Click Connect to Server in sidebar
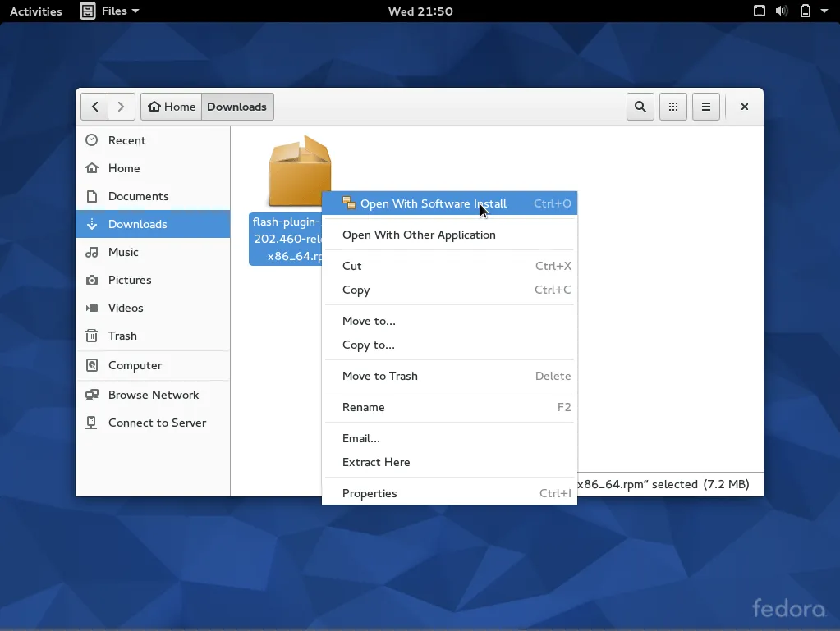This screenshot has height=631, width=840. (x=157, y=423)
